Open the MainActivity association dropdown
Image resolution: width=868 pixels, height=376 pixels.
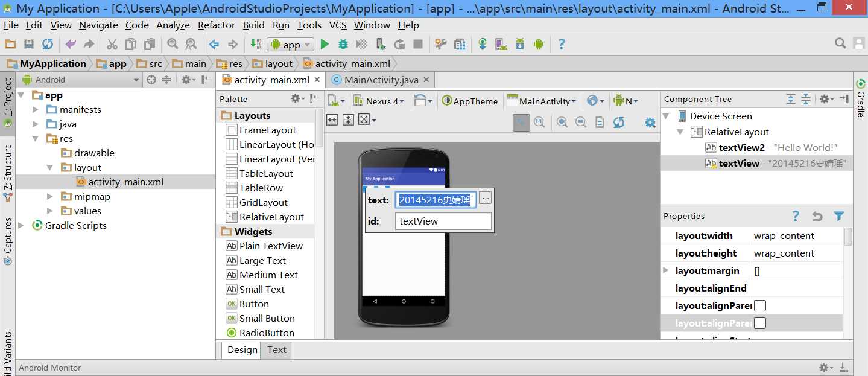point(542,101)
